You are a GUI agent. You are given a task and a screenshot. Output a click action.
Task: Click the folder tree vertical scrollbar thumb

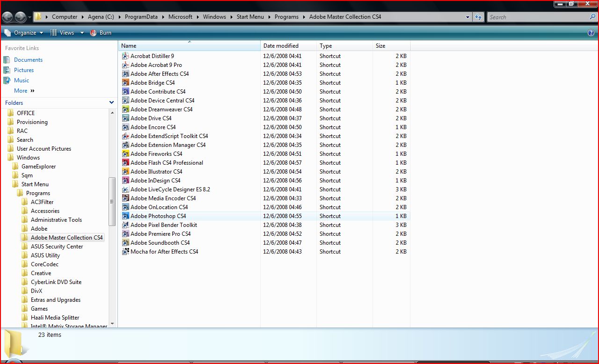click(112, 202)
